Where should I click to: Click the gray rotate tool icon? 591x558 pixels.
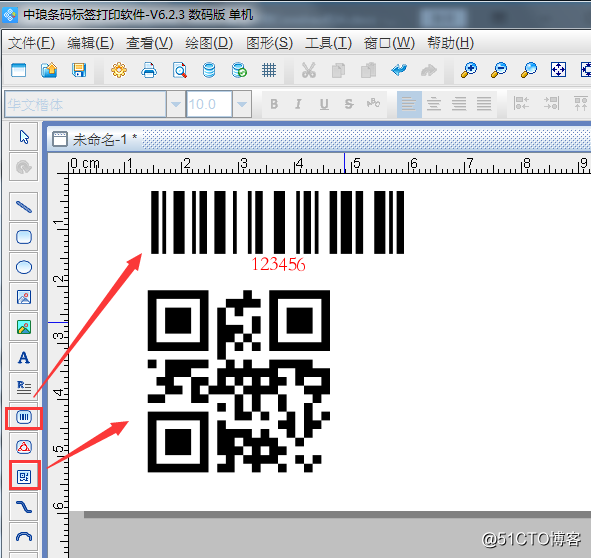pos(24,167)
